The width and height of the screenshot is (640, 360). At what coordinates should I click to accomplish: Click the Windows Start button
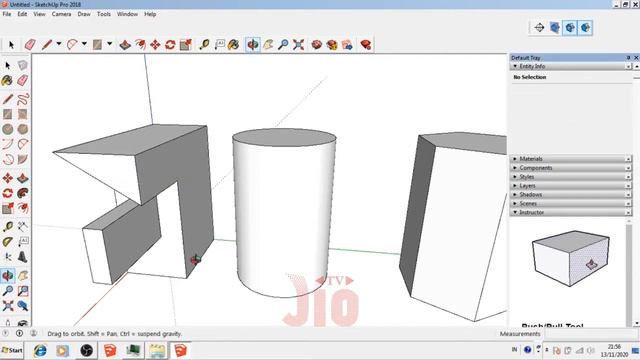point(12,350)
